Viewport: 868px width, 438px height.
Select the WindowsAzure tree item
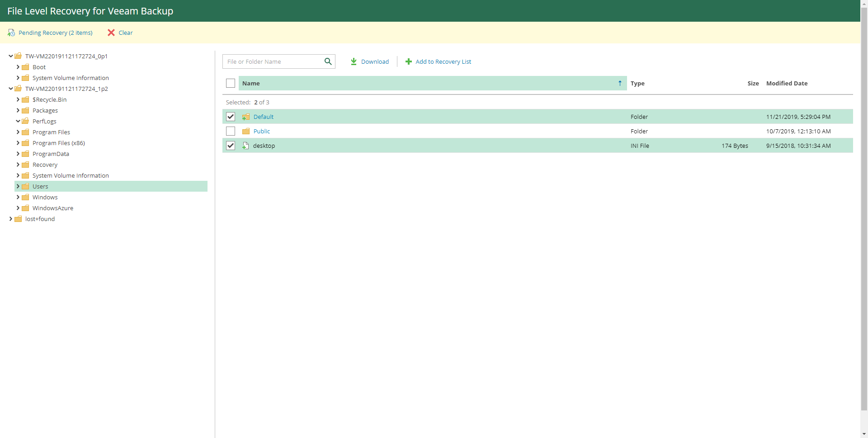53,208
